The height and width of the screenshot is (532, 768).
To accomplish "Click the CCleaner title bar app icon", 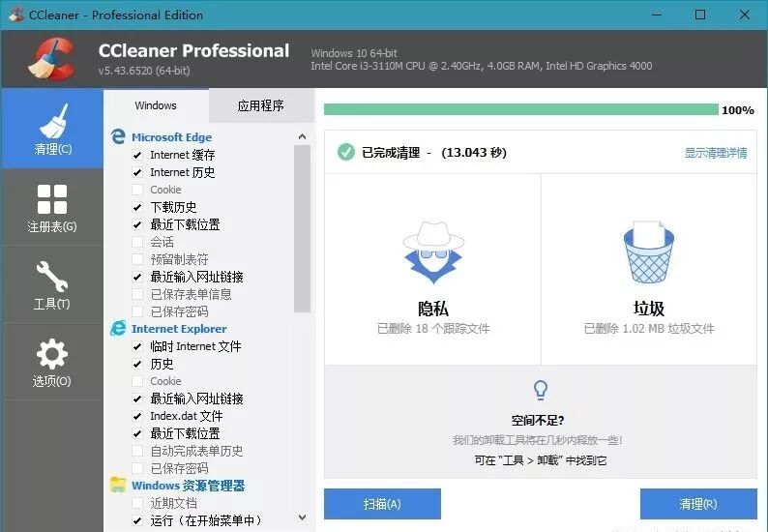I will (16, 15).
